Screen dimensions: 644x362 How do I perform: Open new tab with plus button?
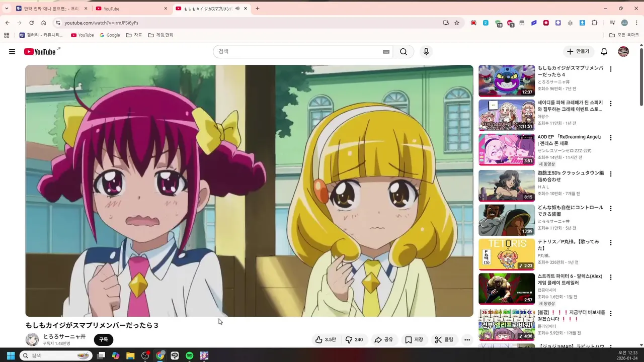click(x=258, y=9)
